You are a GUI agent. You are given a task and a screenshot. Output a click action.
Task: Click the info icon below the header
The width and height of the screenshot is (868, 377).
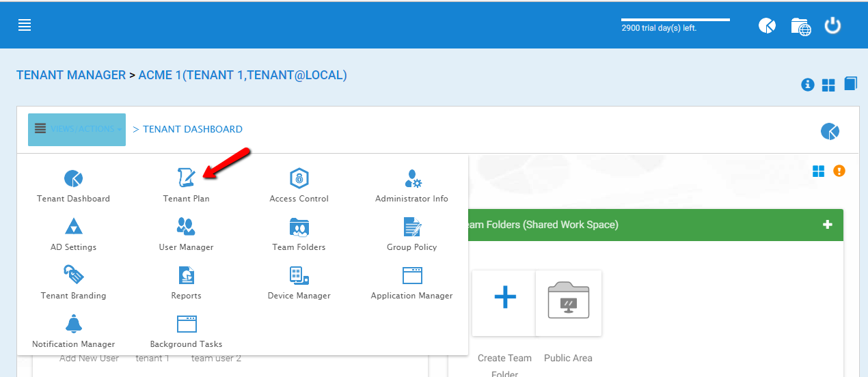click(x=808, y=84)
